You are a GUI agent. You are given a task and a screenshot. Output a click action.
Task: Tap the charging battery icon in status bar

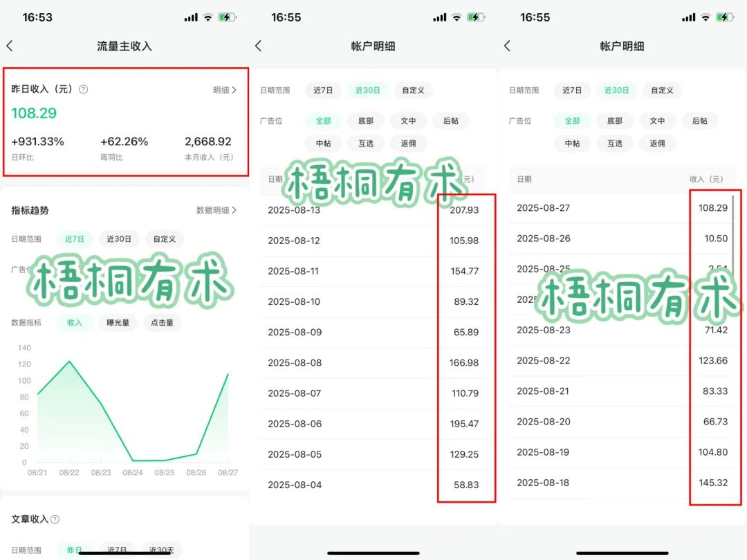(x=228, y=17)
